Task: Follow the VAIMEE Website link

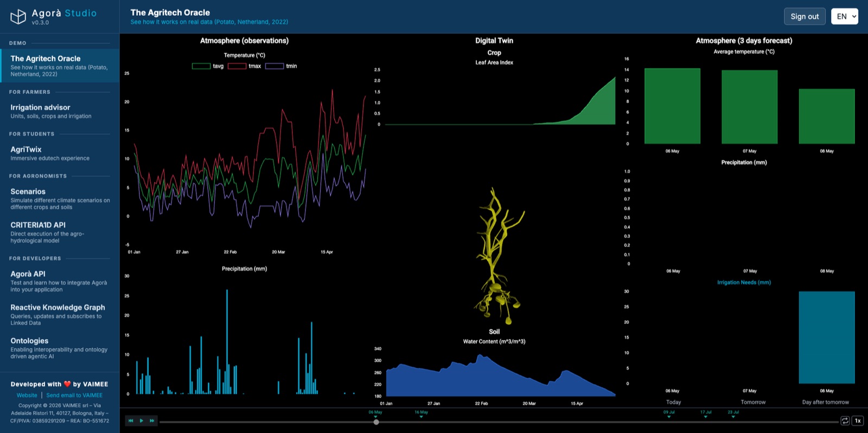Action: coord(27,396)
